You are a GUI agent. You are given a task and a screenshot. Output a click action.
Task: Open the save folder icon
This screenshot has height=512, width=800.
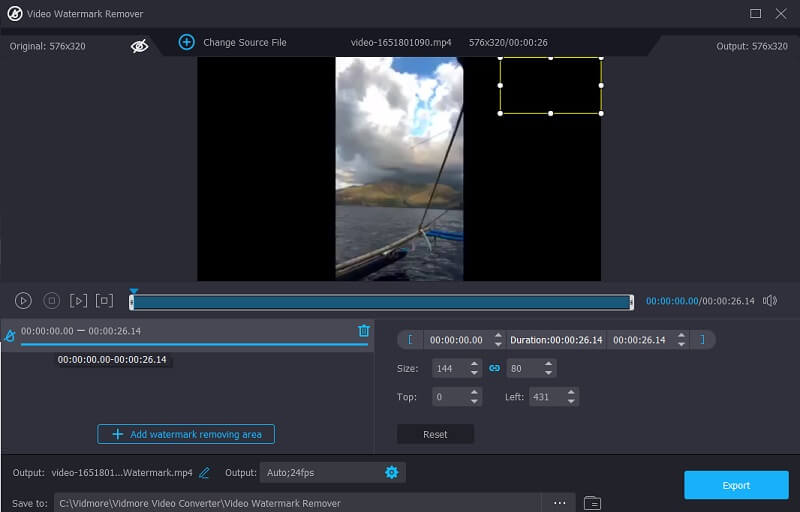592,502
